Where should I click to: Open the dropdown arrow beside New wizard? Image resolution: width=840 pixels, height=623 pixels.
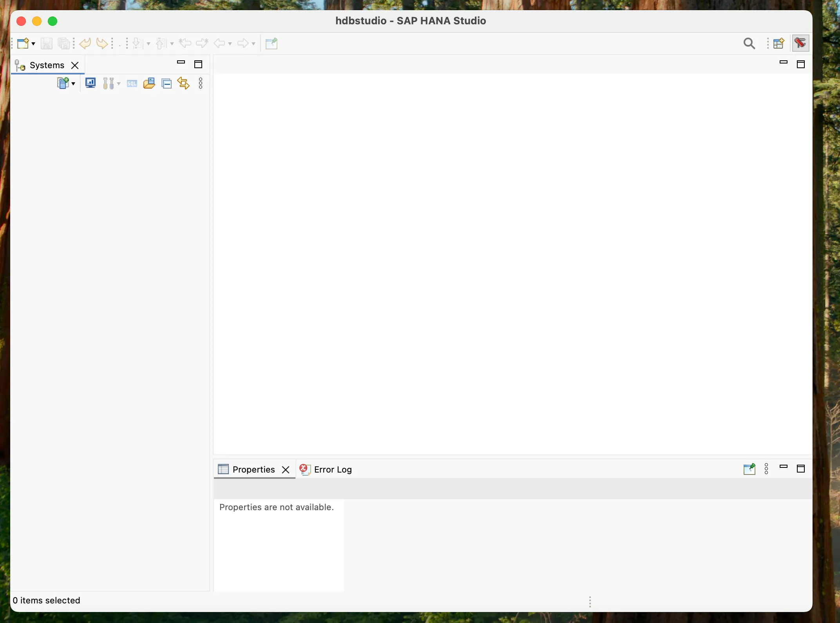click(x=34, y=43)
